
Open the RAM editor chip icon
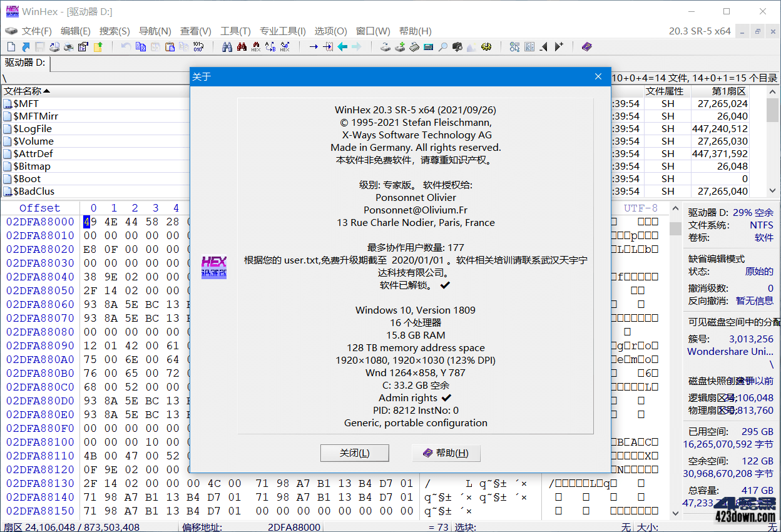point(414,47)
